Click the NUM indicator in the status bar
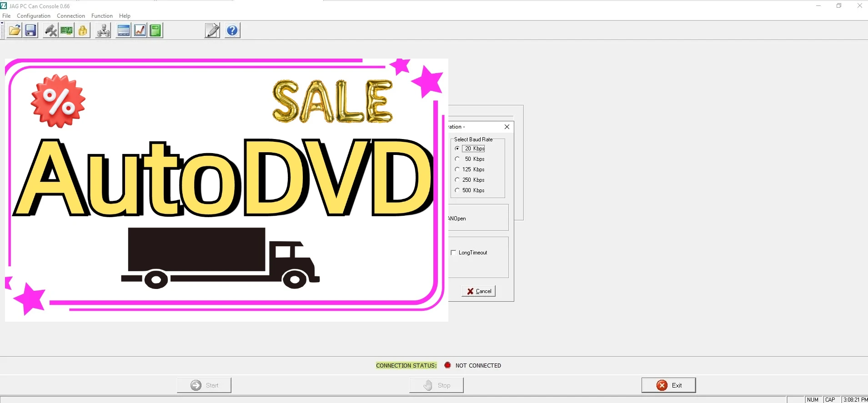 [813, 400]
